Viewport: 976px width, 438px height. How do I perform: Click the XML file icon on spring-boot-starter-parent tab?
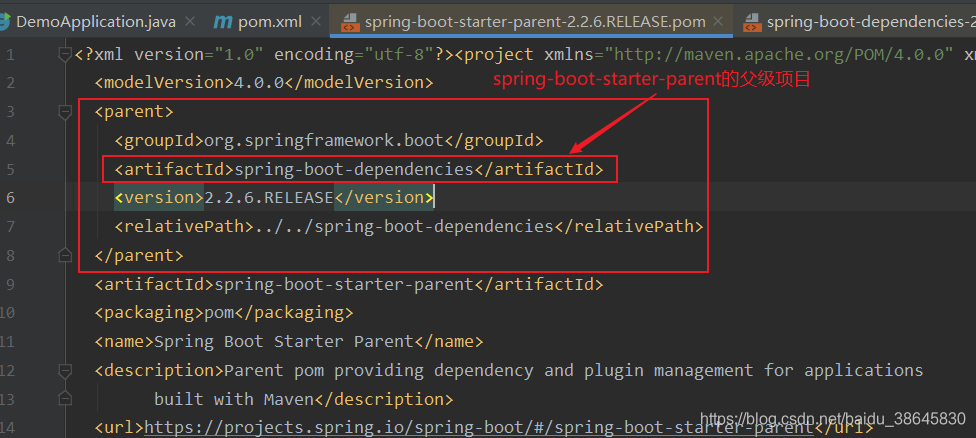point(349,23)
